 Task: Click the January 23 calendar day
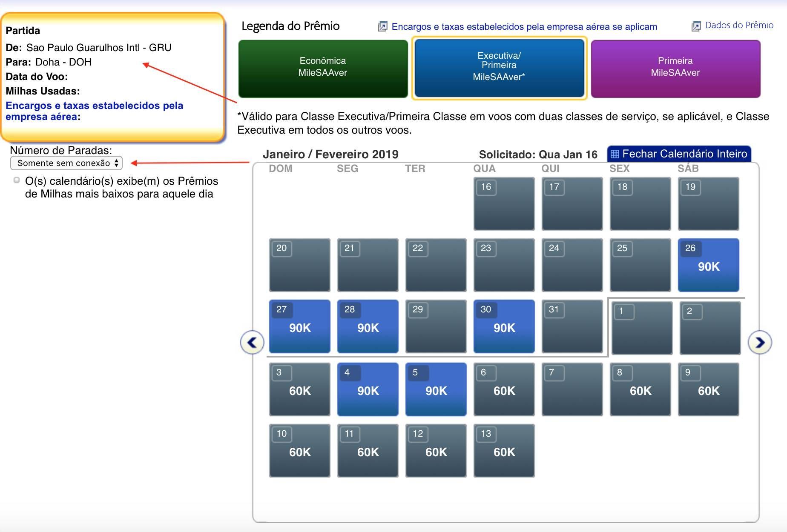point(504,265)
